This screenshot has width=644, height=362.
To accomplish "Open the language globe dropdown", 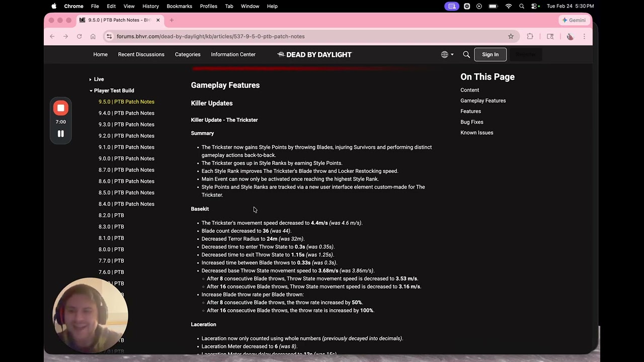I will [447, 54].
